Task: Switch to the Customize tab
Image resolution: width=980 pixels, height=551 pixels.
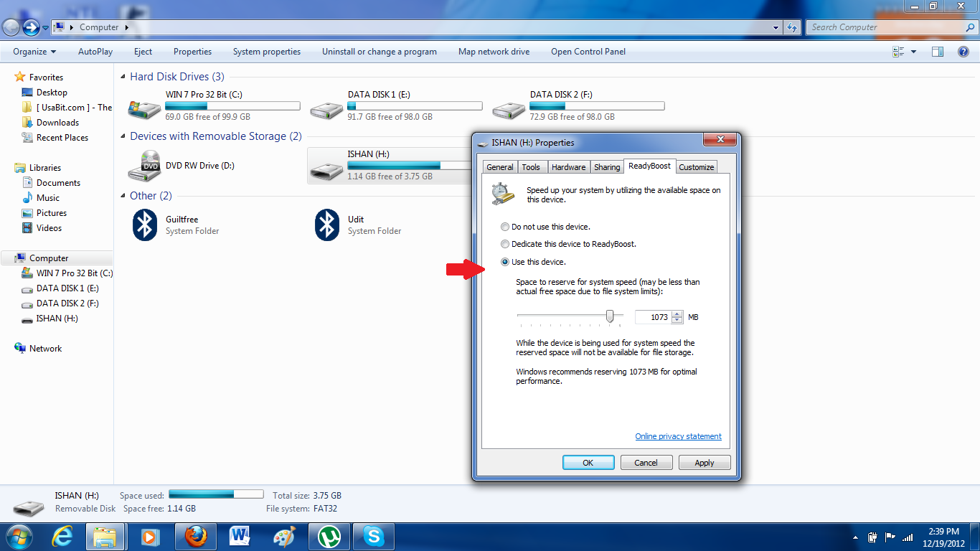Action: (x=695, y=166)
